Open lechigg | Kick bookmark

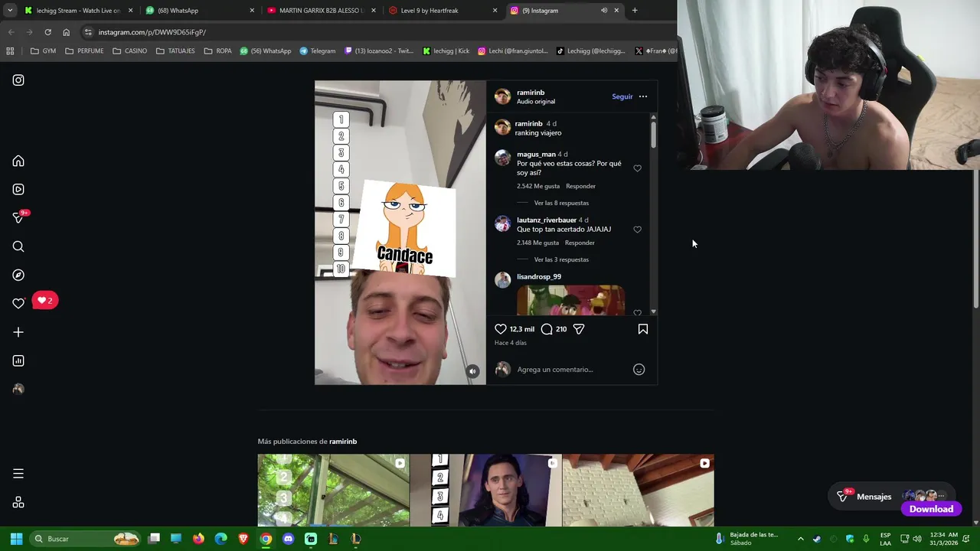pos(446,51)
